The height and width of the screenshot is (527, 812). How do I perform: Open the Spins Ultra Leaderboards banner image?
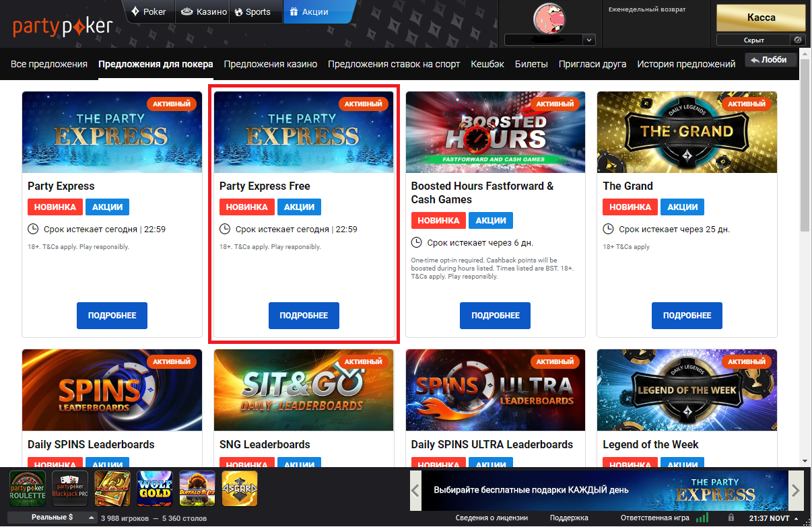tap(496, 390)
